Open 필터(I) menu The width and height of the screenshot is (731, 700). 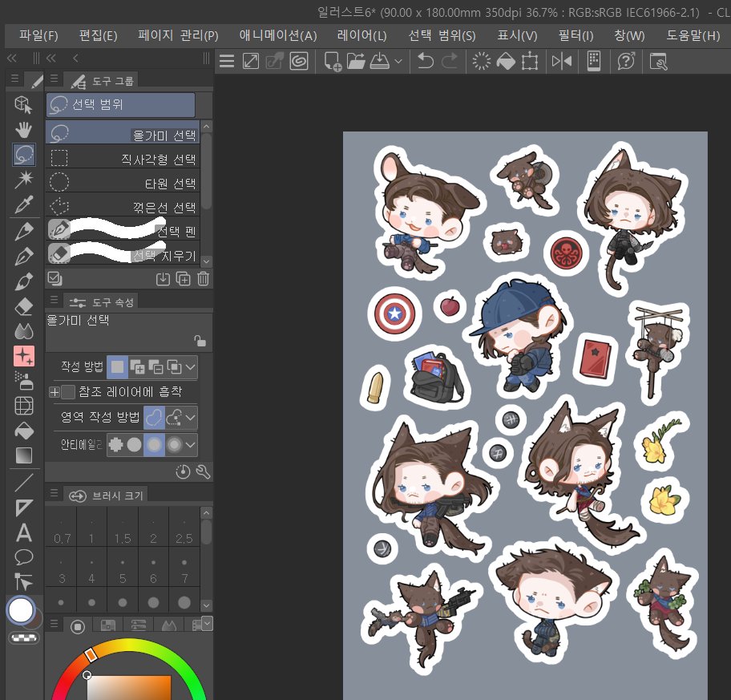click(576, 35)
